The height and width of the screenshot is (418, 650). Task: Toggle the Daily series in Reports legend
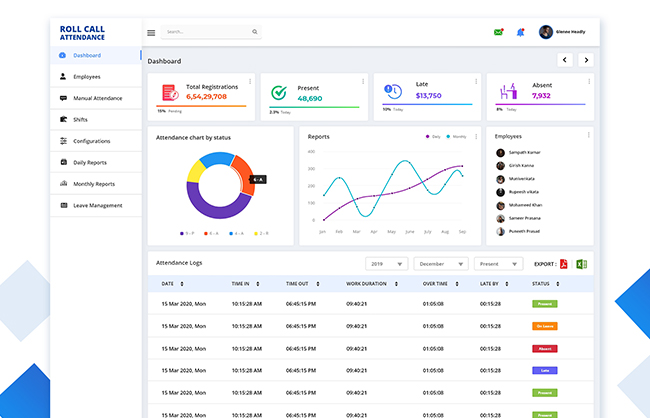(434, 136)
